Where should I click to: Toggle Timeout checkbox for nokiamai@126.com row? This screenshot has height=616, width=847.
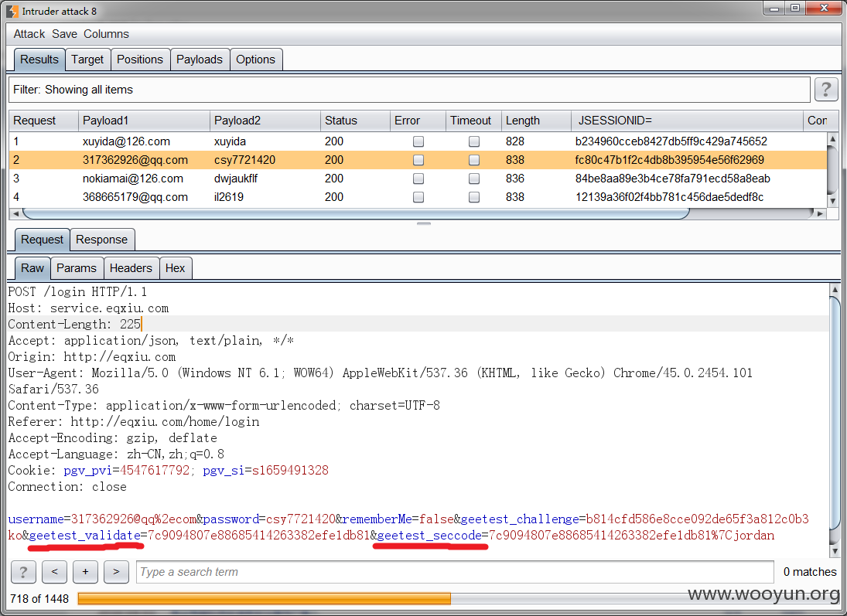473,179
